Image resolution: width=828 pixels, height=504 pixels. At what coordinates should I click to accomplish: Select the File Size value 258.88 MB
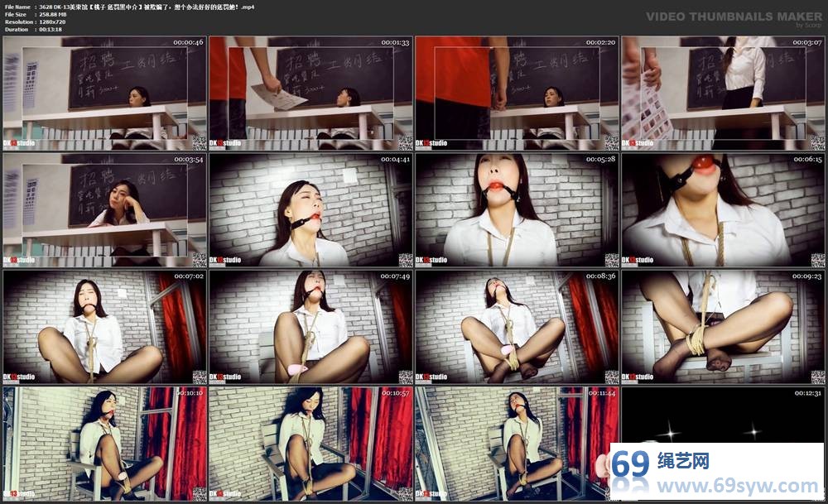53,14
